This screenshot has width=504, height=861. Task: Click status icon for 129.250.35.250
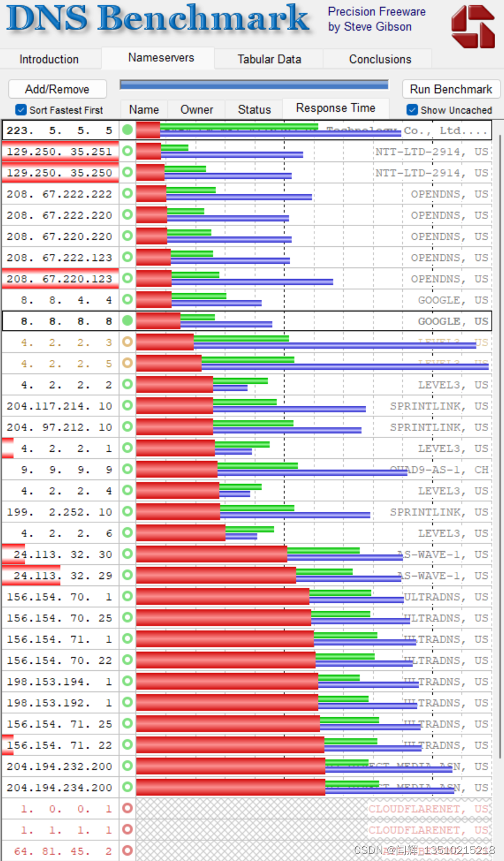[x=127, y=172]
